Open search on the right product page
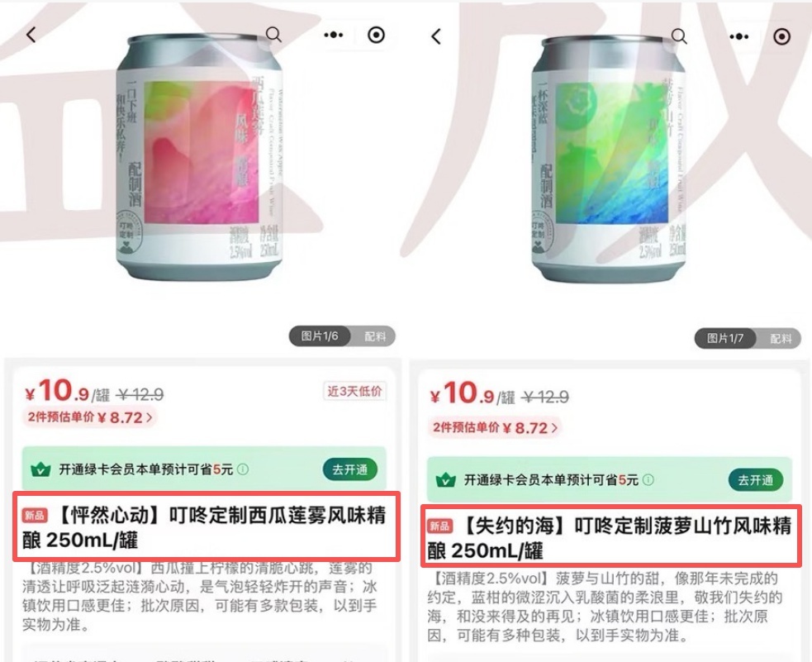The image size is (812, 662). tap(679, 36)
